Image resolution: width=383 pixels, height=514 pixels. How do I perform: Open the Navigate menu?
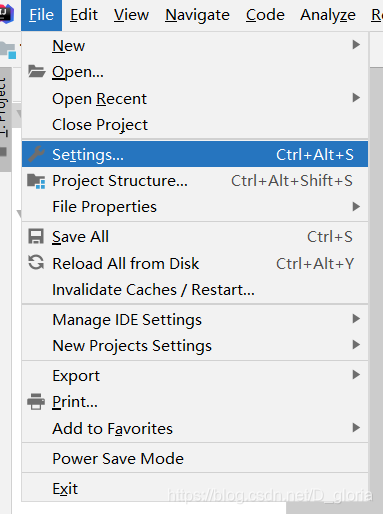(x=197, y=15)
